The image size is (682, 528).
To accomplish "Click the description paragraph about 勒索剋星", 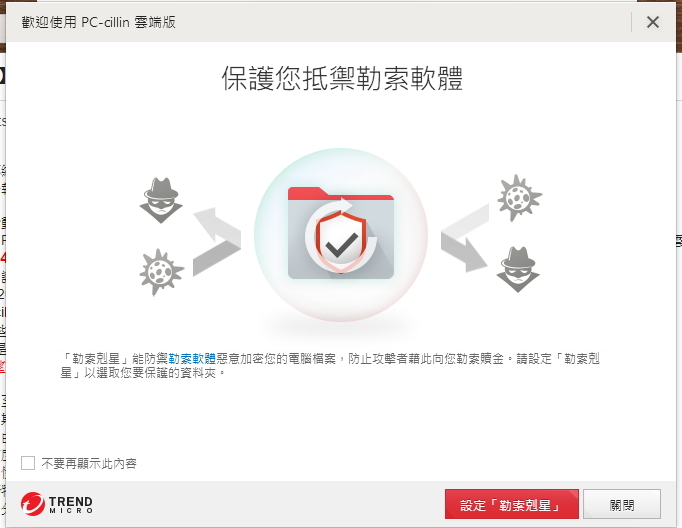I will (330, 366).
